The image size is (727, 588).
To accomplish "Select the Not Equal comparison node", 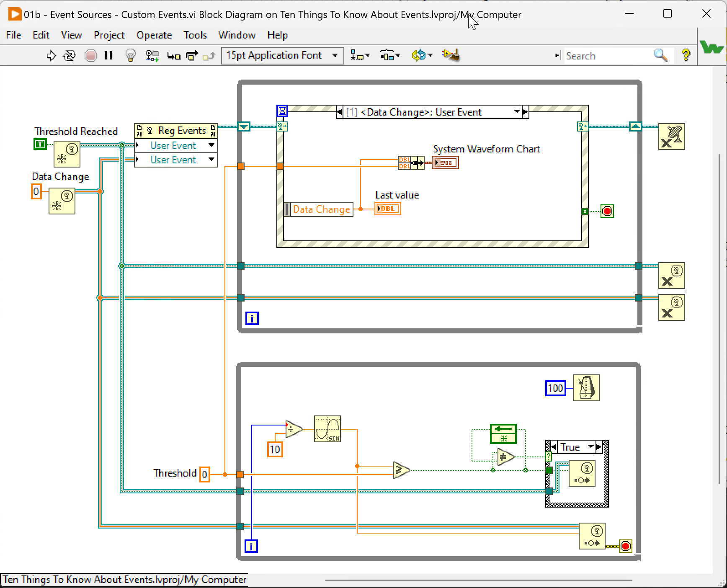I will tap(506, 457).
